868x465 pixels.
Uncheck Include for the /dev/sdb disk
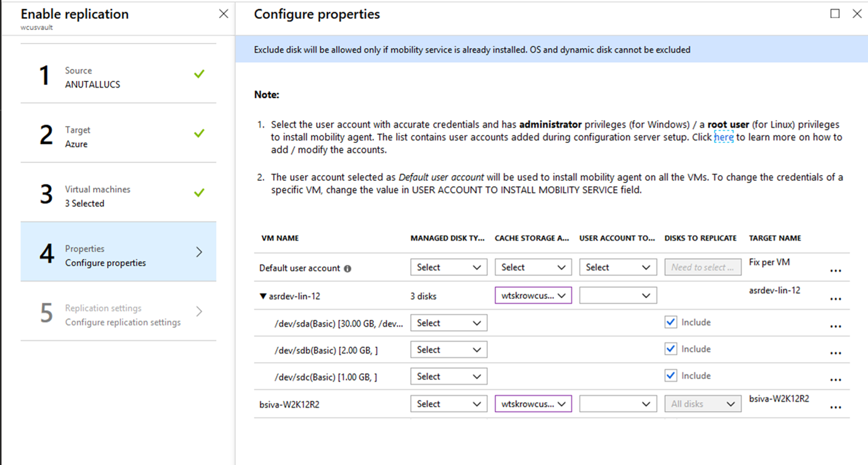671,349
